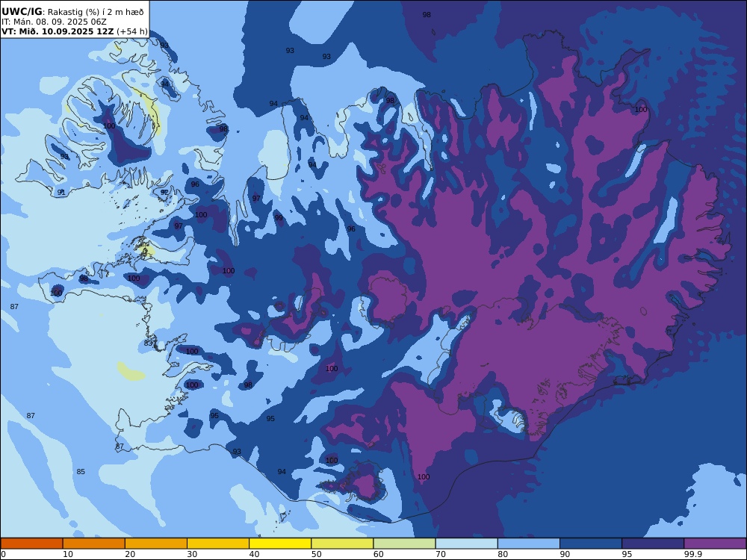The image size is (747, 560).
Task: Click the valid time line 'VT: Mið. 10.09.2025 12Z'
Action: point(58,31)
